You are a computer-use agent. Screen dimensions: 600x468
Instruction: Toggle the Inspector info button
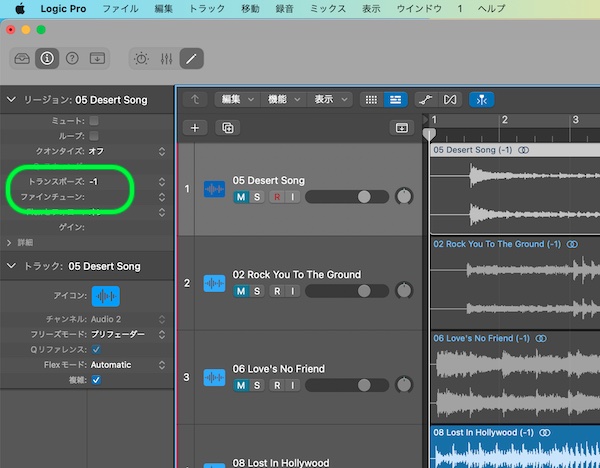pos(47,59)
